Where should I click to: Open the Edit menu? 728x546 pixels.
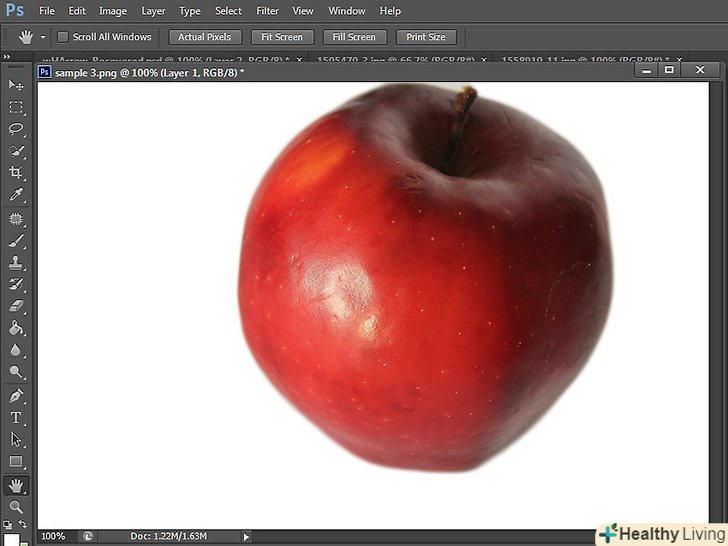77,11
